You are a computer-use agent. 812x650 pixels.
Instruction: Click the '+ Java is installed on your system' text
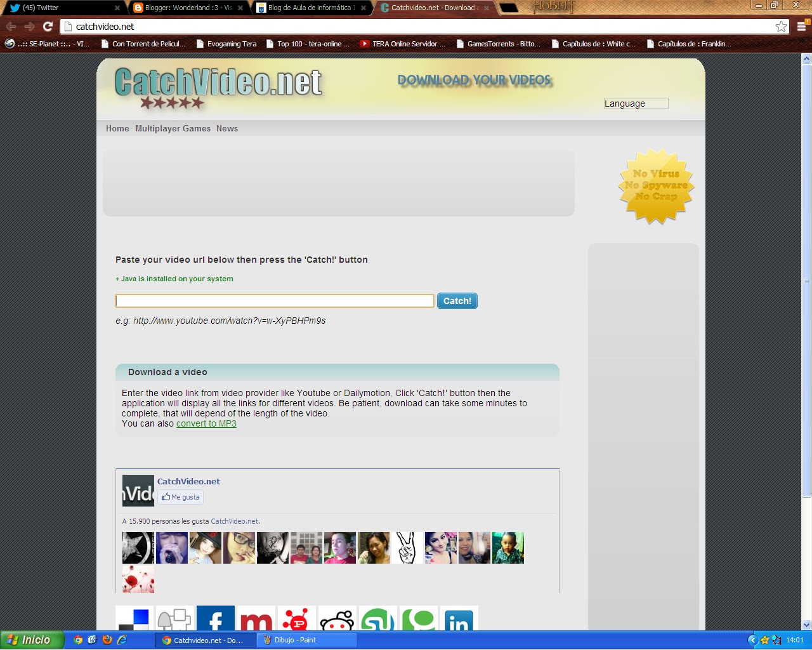click(x=174, y=279)
